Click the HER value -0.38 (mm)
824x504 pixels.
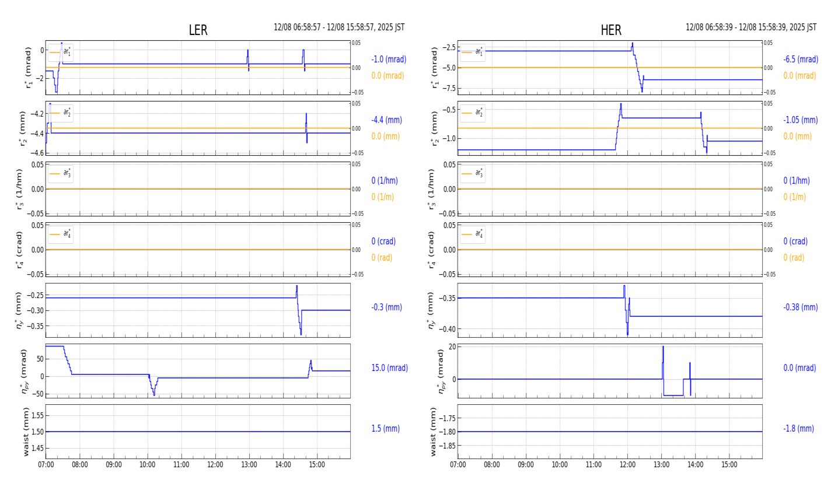pos(800,307)
